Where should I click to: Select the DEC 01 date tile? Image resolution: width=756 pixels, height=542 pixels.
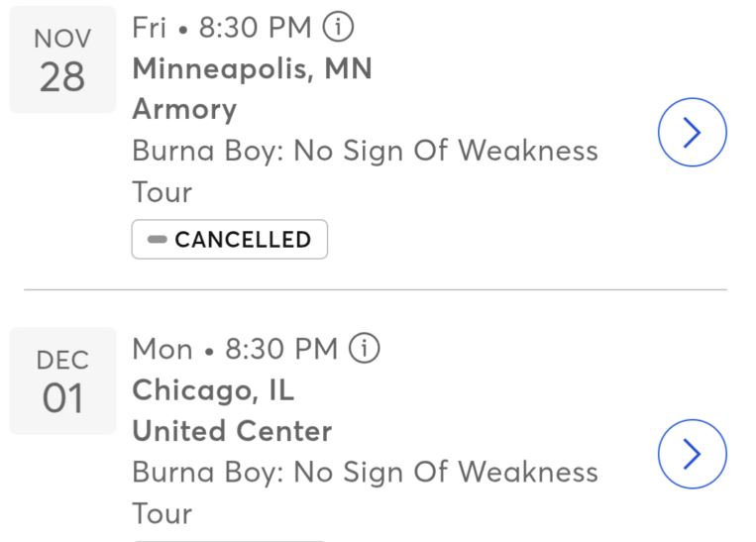(x=62, y=380)
